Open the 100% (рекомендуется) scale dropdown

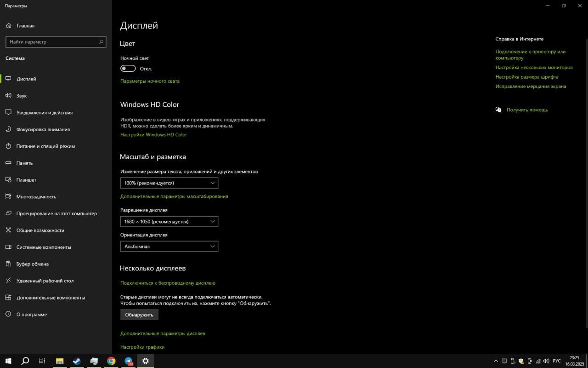(169, 183)
